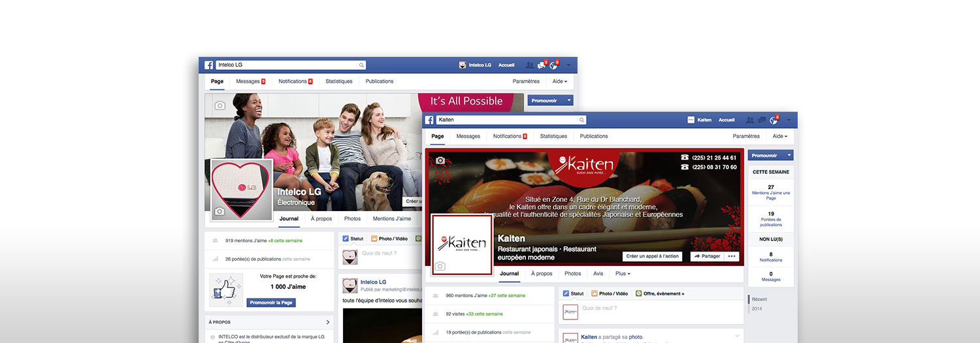Open Publications tab in Kaiten window
Screen dimensions: 980x343
click(x=594, y=137)
